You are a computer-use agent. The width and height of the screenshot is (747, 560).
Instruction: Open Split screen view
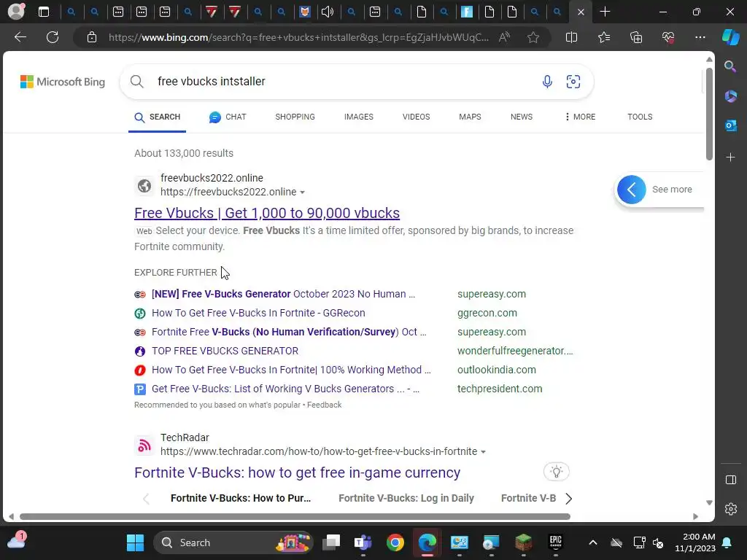(x=571, y=37)
